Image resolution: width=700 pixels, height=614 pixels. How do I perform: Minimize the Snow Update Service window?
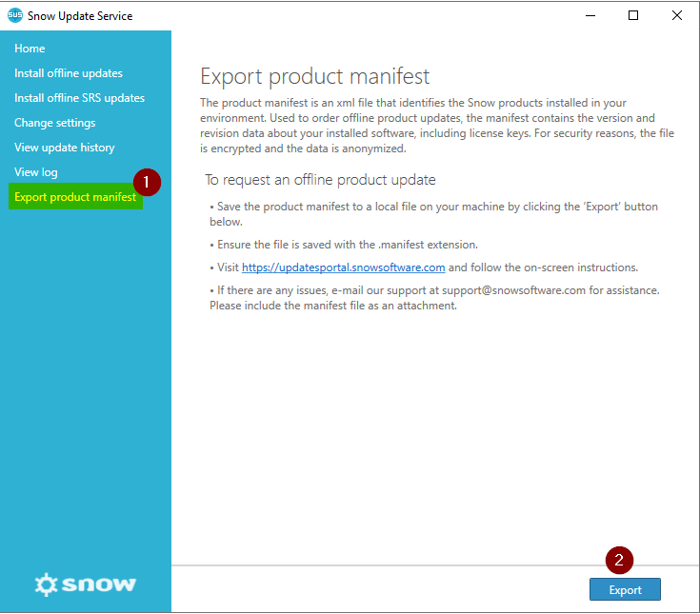pyautogui.click(x=590, y=15)
